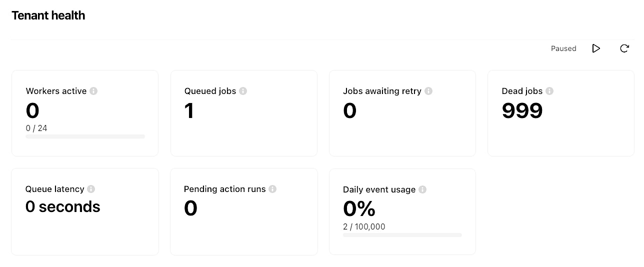Click the Tenant health heading
This screenshot has width=644, height=267.
point(48,15)
